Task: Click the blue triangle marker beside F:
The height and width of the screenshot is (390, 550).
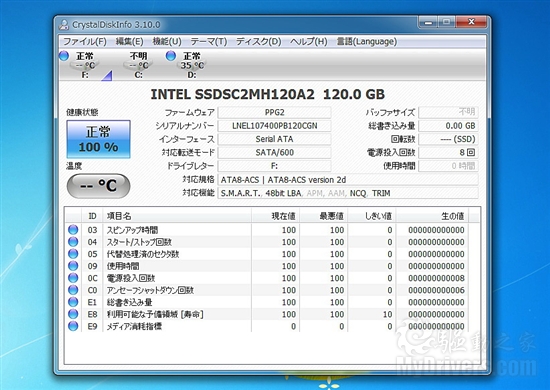Action: (107, 76)
